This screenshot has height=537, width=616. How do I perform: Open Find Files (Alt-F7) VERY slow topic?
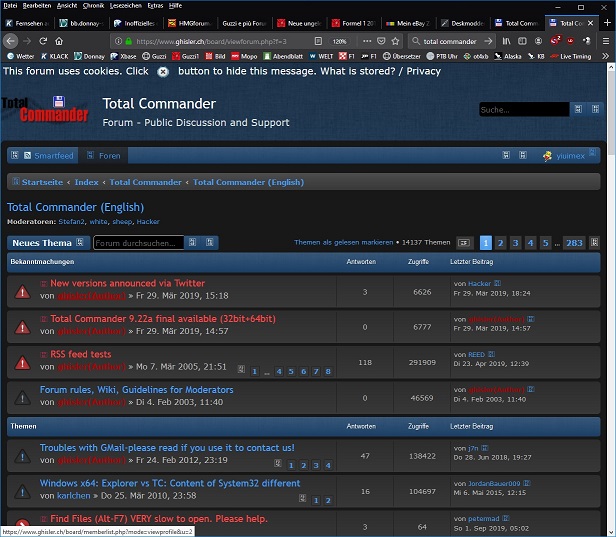pyautogui.click(x=159, y=519)
